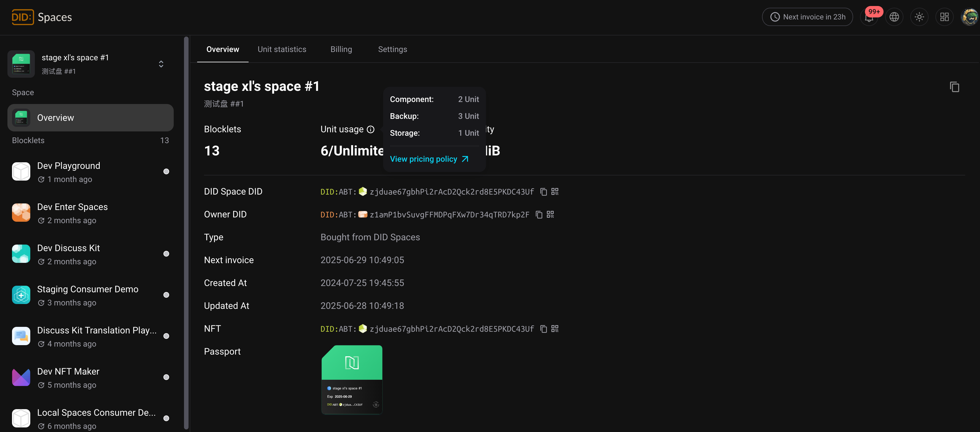Click the sidebar vertical scrollbar

186,228
